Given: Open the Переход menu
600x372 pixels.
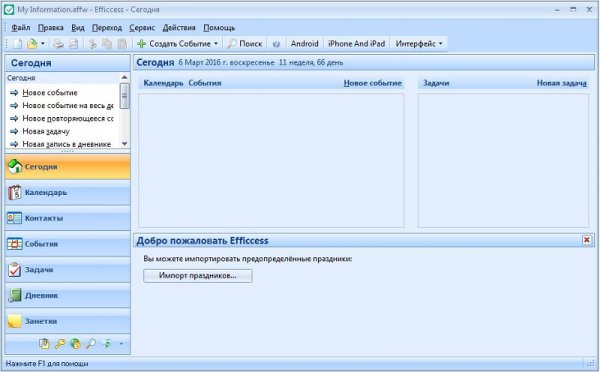Looking at the screenshot, I should (107, 28).
